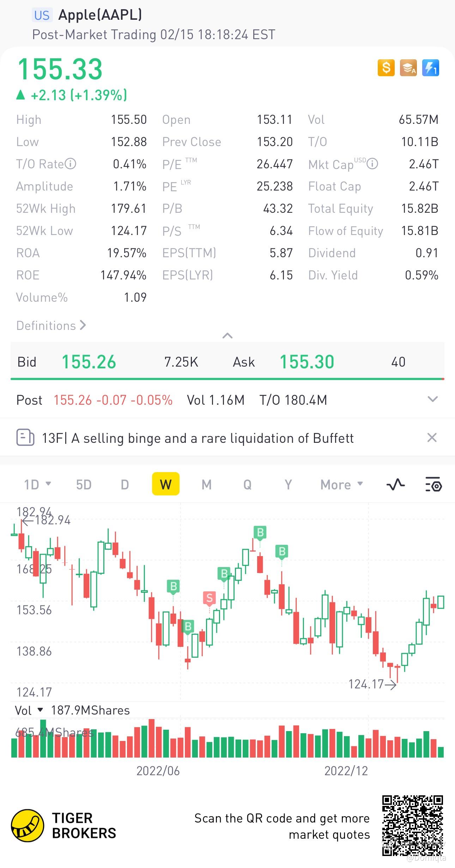This screenshot has height=868, width=455.
Task: Tap the Flow of Equity value 15.81B
Action: coord(420,231)
